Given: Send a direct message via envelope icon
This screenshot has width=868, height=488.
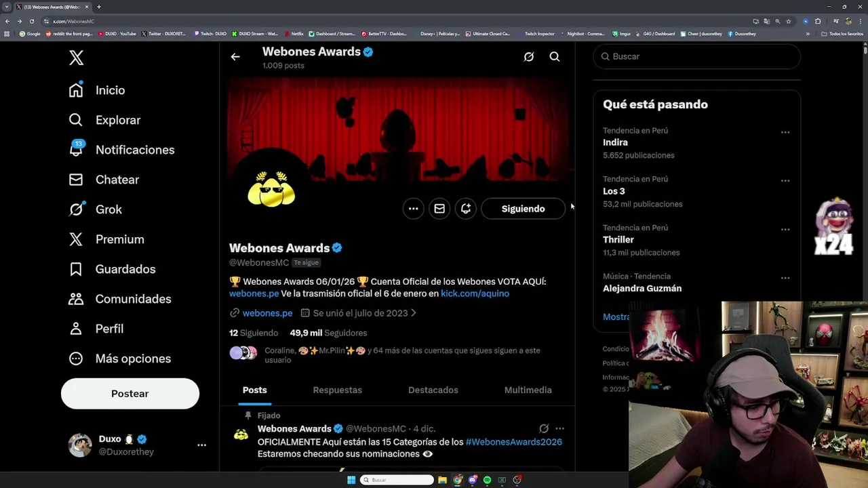Looking at the screenshot, I should [x=439, y=209].
